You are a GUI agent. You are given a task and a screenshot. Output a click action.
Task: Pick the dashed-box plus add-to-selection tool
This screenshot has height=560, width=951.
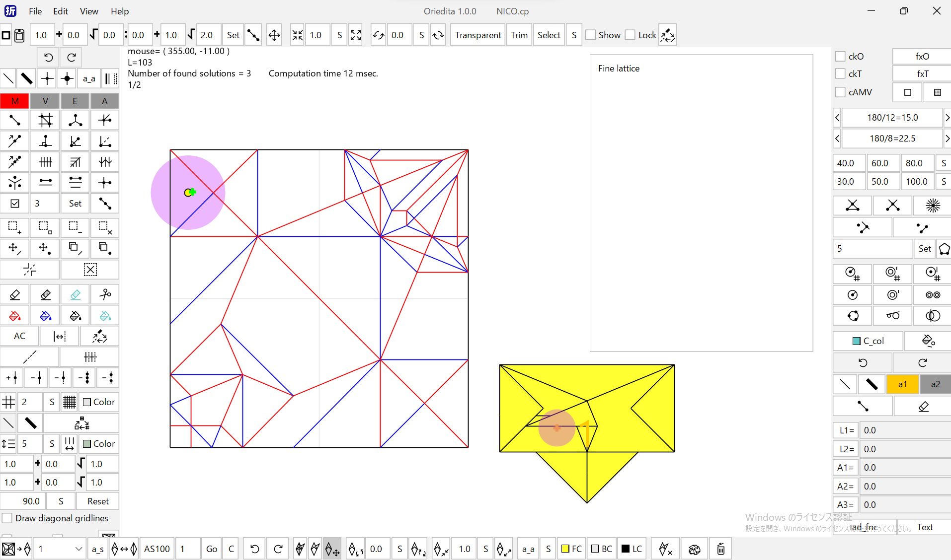pyautogui.click(x=15, y=228)
